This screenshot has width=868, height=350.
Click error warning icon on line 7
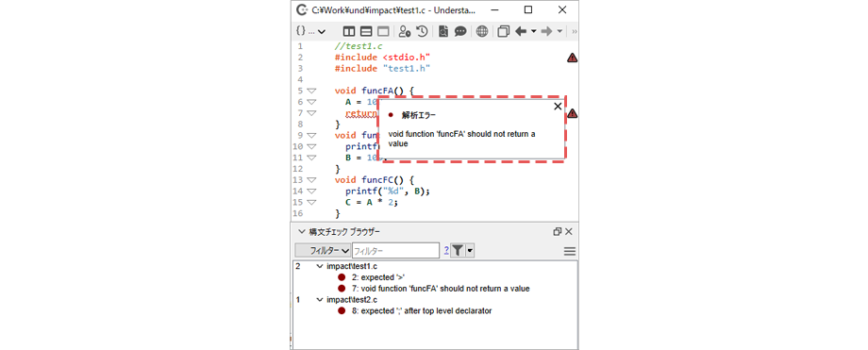[573, 113]
